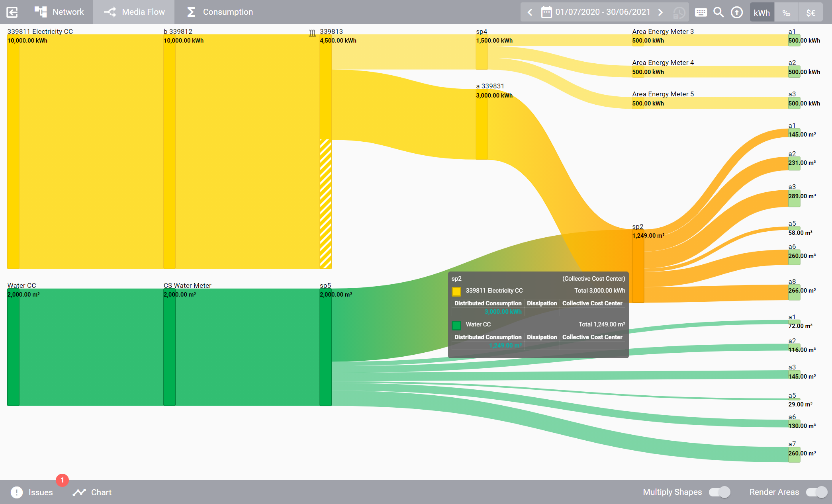832x504 pixels.
Task: Click the a2 231.00 m³ end node
Action: pyautogui.click(x=794, y=164)
